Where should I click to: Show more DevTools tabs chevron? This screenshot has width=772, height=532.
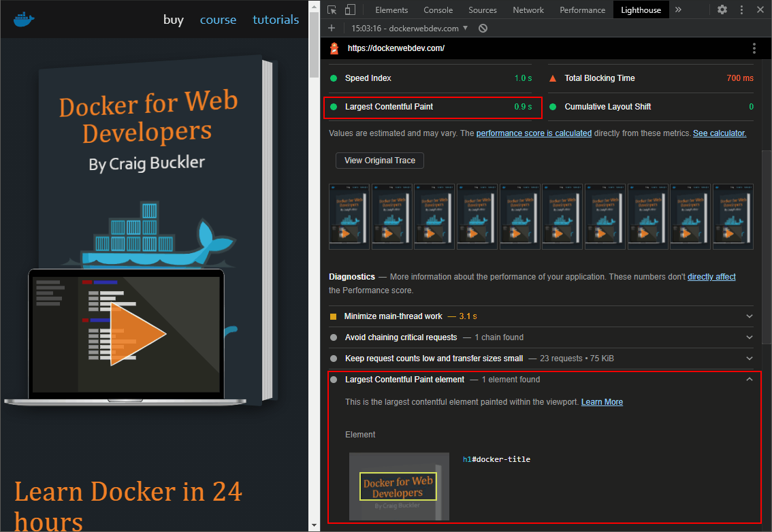tap(678, 10)
